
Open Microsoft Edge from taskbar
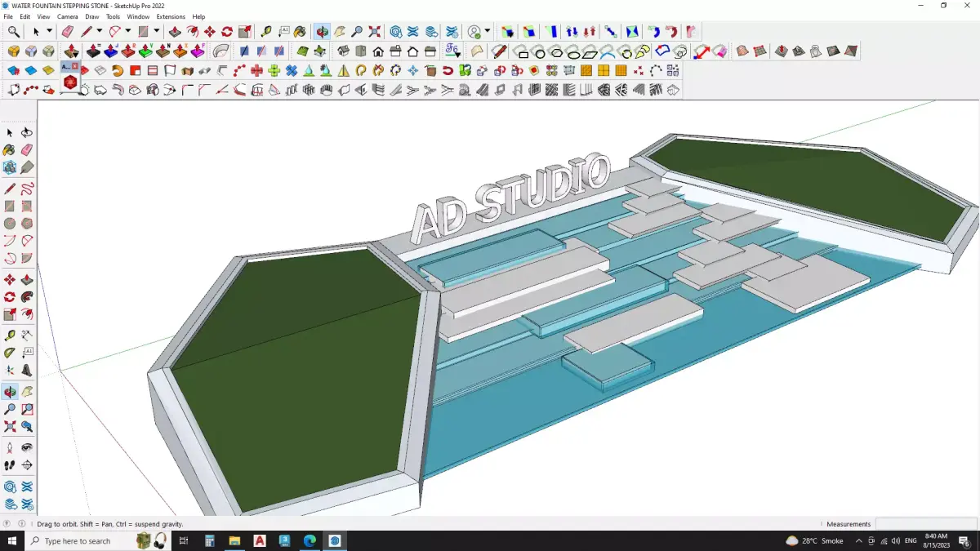pyautogui.click(x=310, y=540)
